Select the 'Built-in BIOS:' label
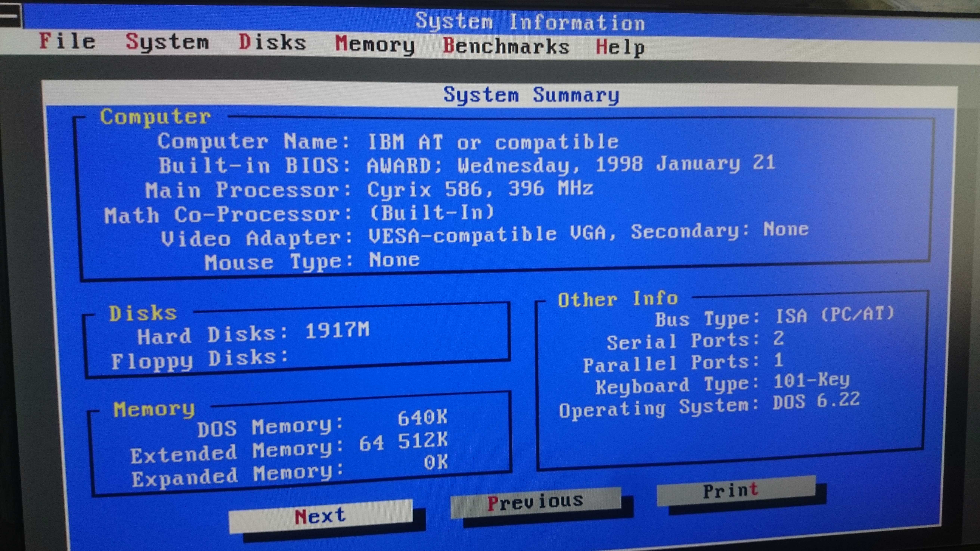Viewport: 980px width, 551px height. tap(255, 166)
